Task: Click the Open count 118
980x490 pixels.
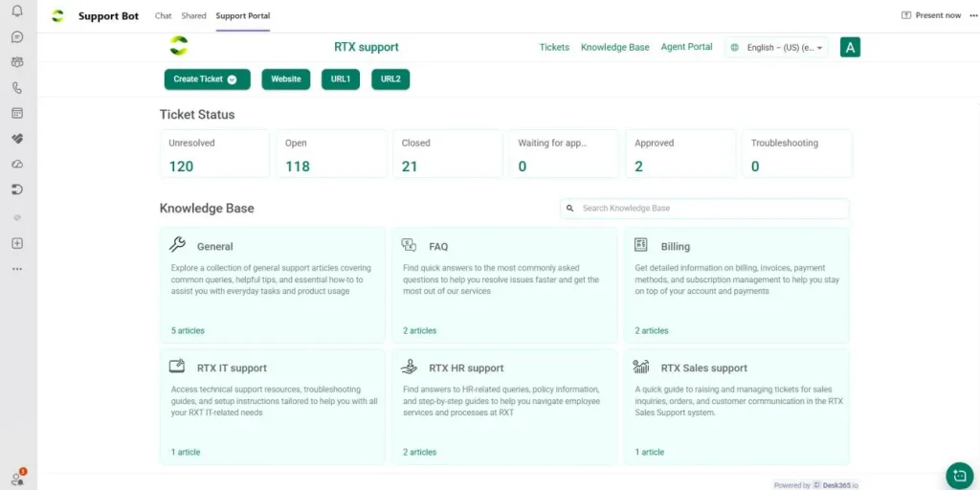Action: [x=298, y=167]
